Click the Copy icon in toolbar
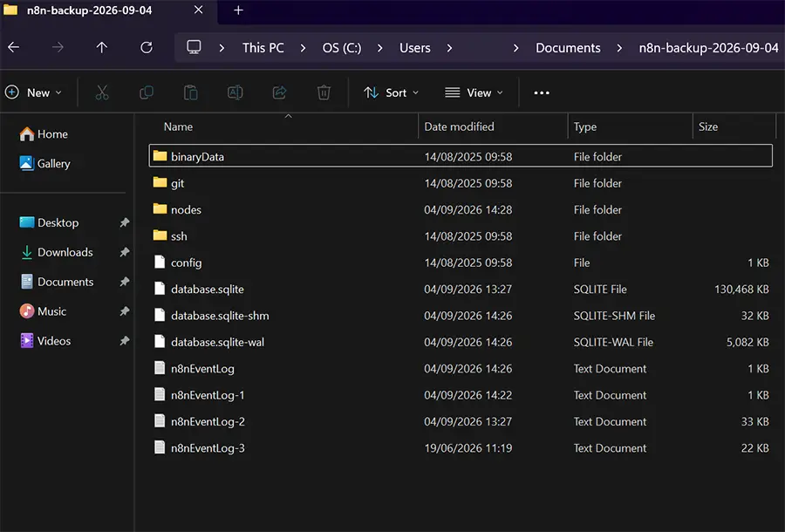This screenshot has width=785, height=532. click(147, 92)
